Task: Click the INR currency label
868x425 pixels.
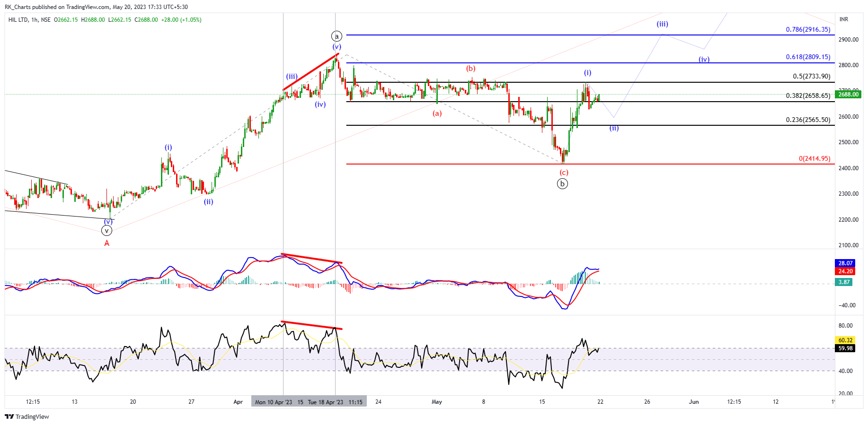Action: click(x=844, y=19)
